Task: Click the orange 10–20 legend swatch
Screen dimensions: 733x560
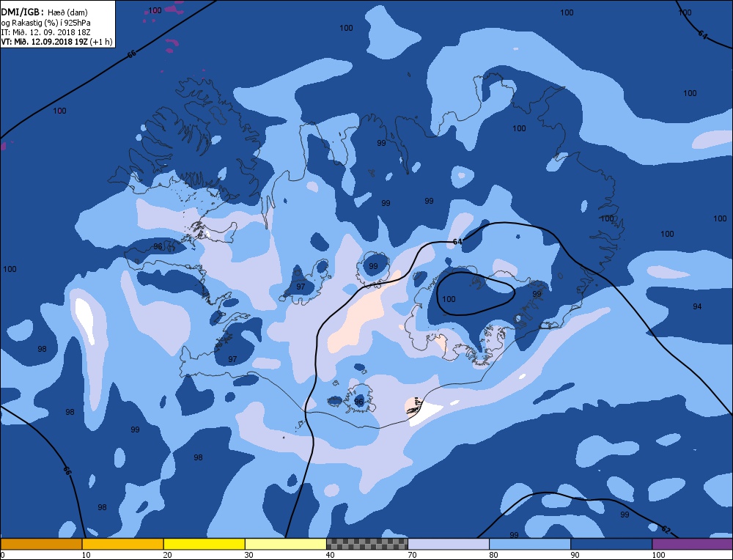Action: [x=123, y=544]
